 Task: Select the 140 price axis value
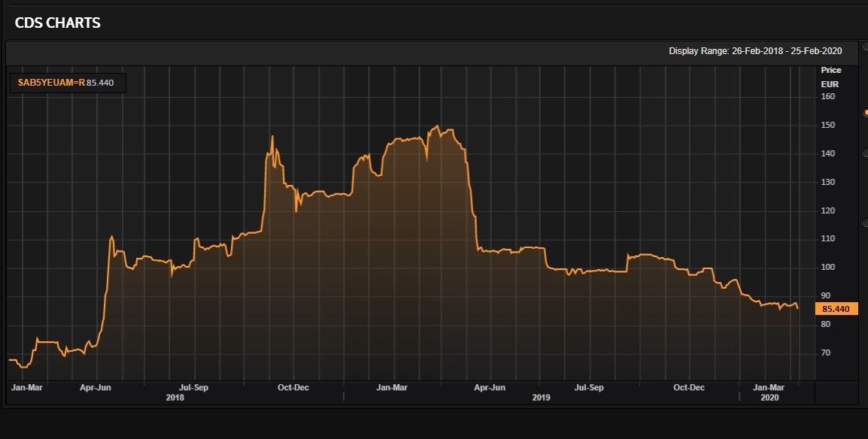[x=828, y=153]
